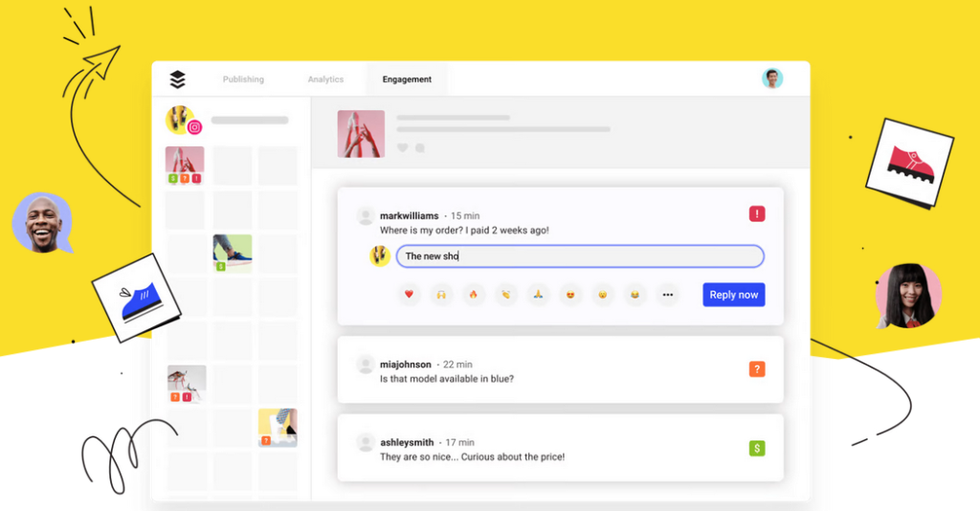980x511 pixels.
Task: Click the markwilliams username
Action: (409, 216)
